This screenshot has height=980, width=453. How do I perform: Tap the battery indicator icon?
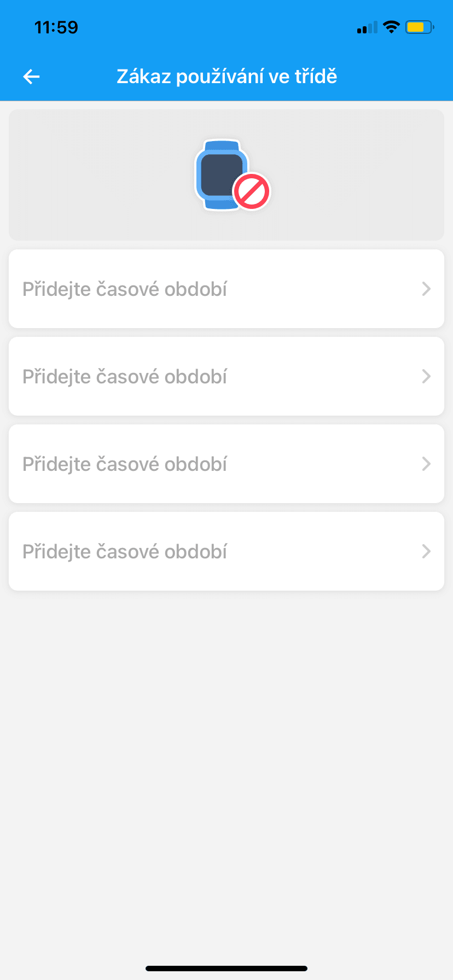pyautogui.click(x=419, y=27)
